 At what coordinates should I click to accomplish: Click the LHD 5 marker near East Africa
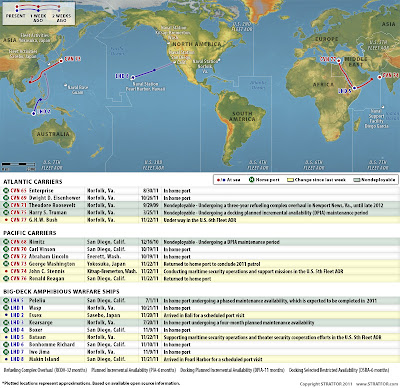[355, 88]
